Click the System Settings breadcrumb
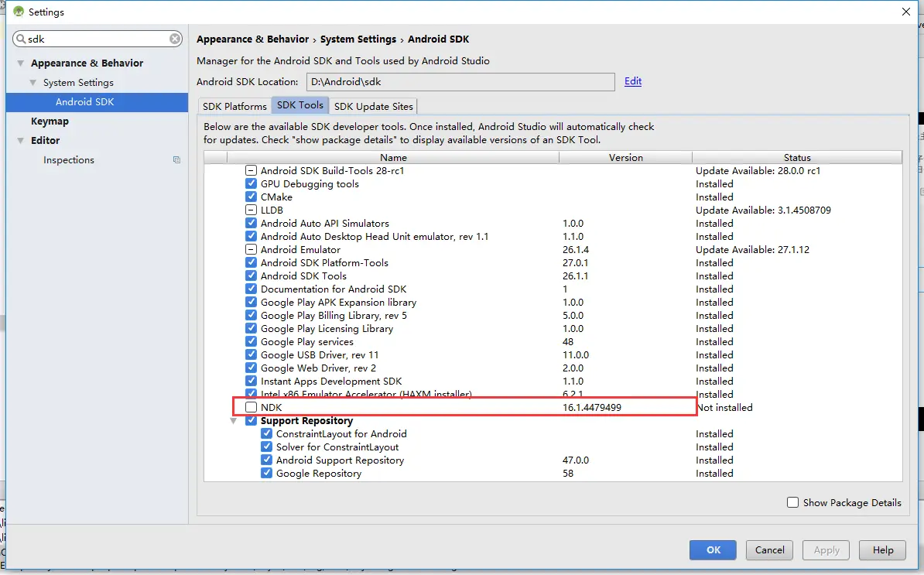Image resolution: width=924 pixels, height=575 pixels. pos(358,39)
